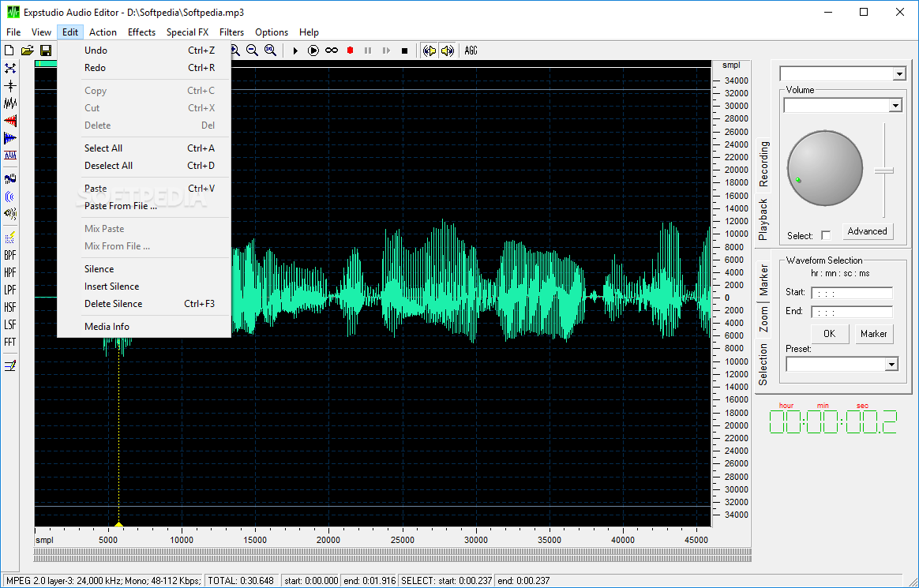Choose Select All in Edit menu
Screen dimensions: 919x588
[144, 148]
